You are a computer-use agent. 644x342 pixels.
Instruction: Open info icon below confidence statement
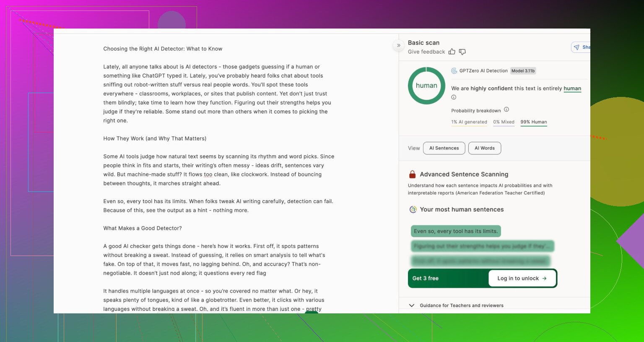click(454, 97)
